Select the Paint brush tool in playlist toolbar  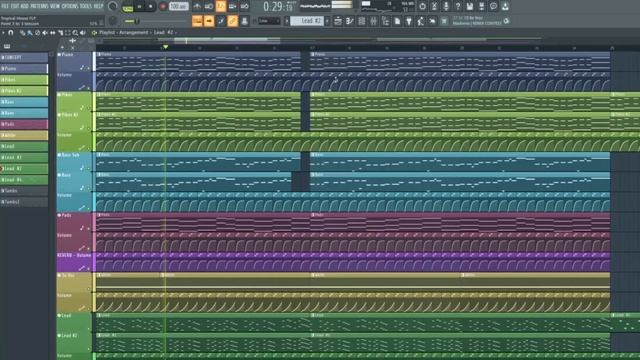coord(30,32)
